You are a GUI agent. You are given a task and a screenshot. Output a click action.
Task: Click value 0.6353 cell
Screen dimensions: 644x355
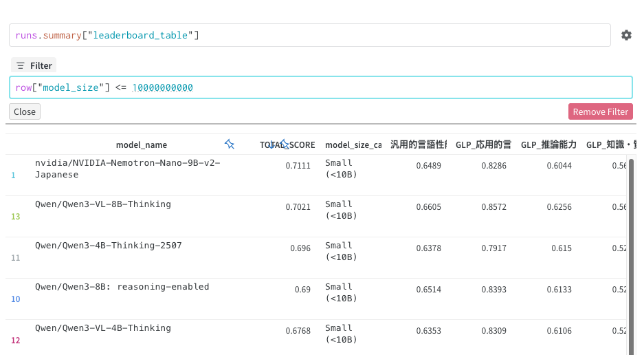coord(428,330)
